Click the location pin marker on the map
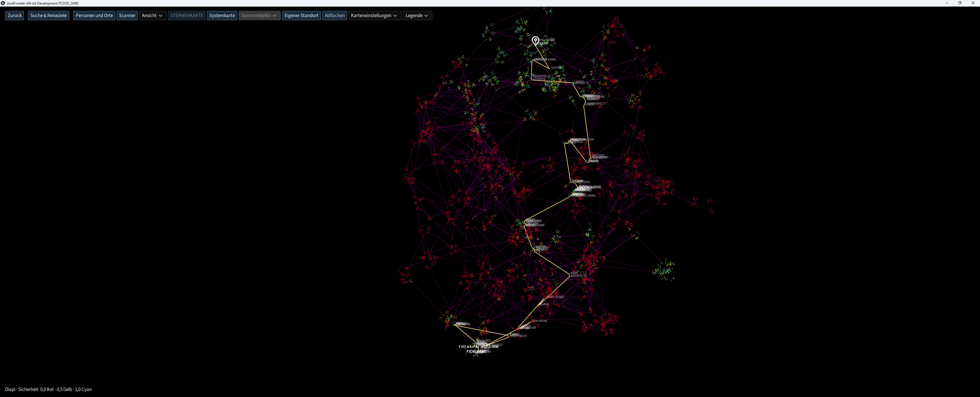 pyautogui.click(x=535, y=40)
